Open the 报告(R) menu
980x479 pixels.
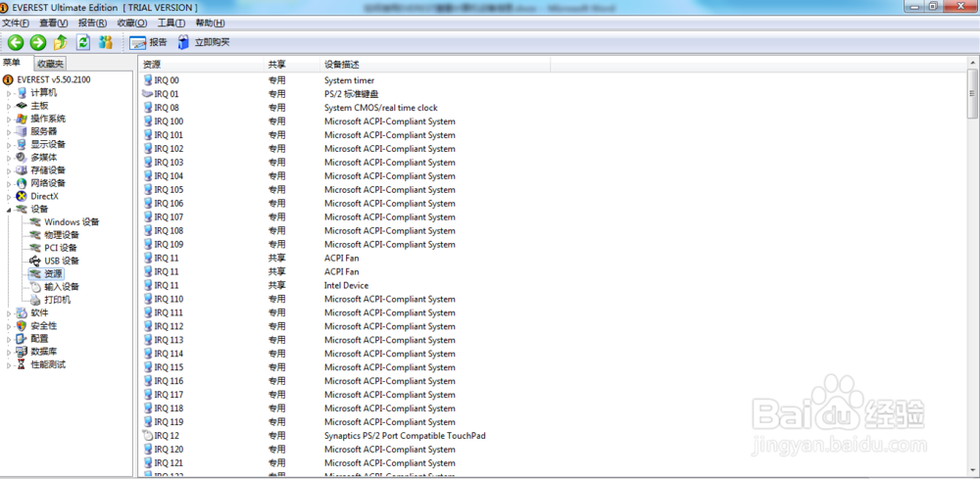pos(92,24)
